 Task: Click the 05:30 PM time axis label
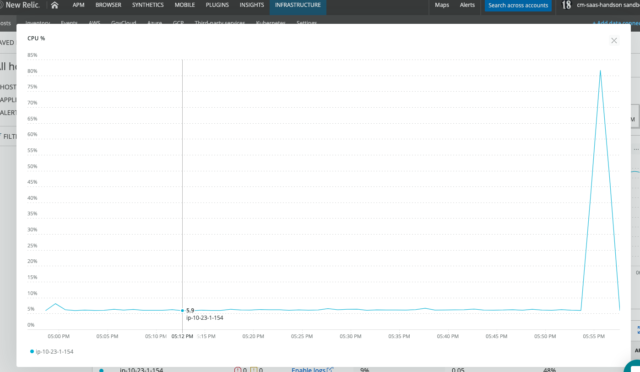(x=350, y=336)
